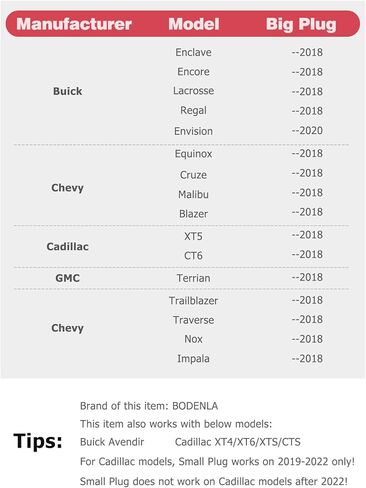Click the CT6 model name
Image resolution: width=366 pixels, height=488 pixels.
coord(193,256)
